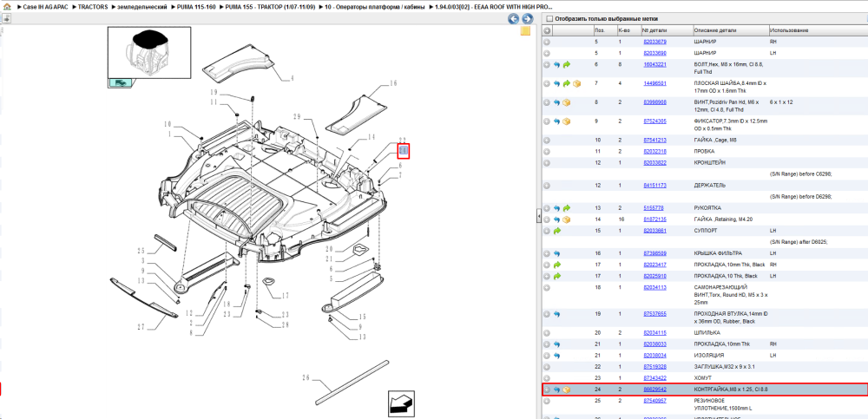The image size is (868, 419).
Task: Open part number link 82034115
Action: (654, 332)
